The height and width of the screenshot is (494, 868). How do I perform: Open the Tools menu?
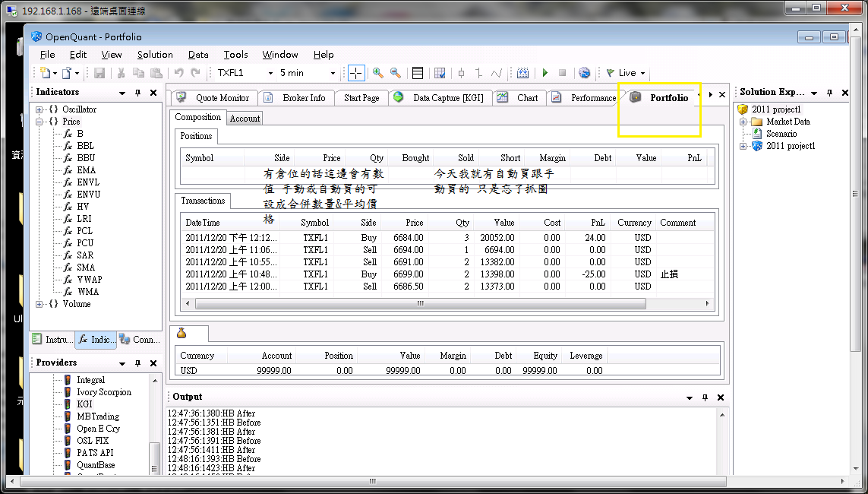point(235,54)
